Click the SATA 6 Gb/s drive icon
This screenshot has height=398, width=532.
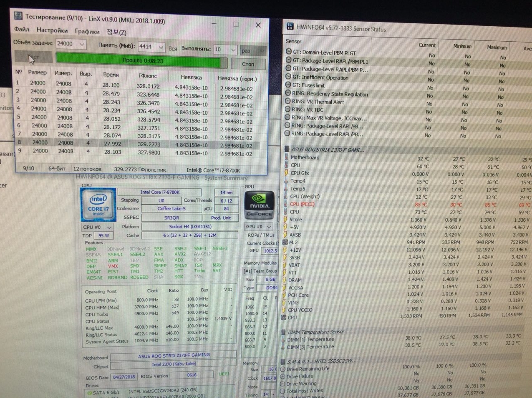(89, 393)
